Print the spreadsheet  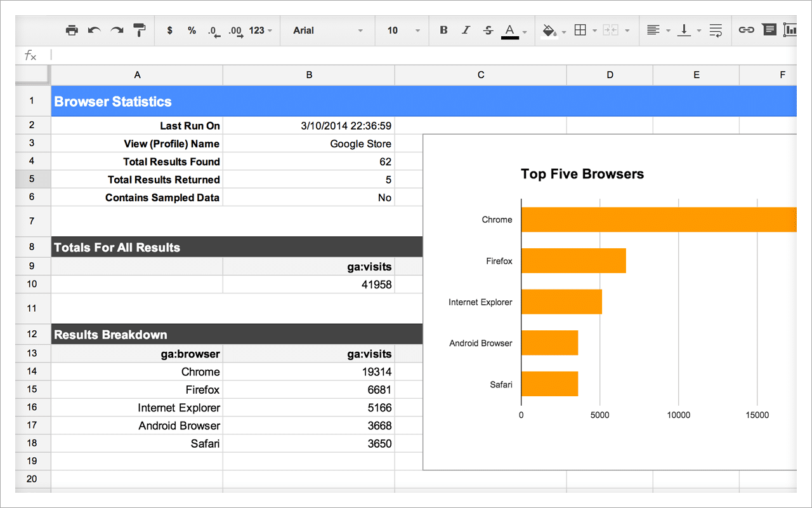(72, 30)
